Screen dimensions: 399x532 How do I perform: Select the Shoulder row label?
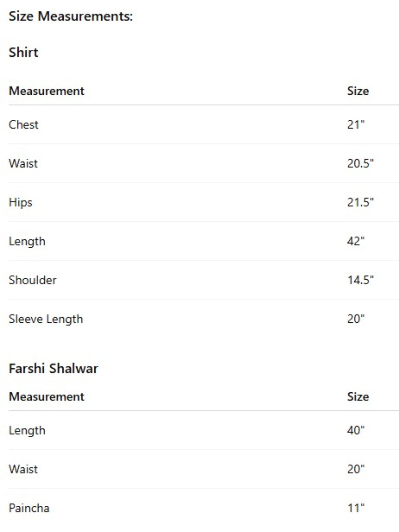click(x=32, y=280)
